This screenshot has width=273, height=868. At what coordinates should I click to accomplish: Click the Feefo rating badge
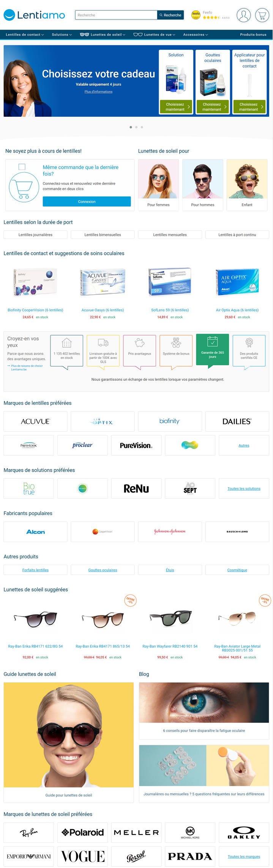pyautogui.click(x=210, y=15)
